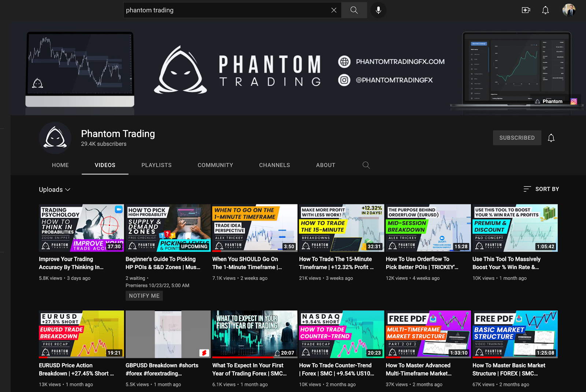View the ABOUT tab

326,165
